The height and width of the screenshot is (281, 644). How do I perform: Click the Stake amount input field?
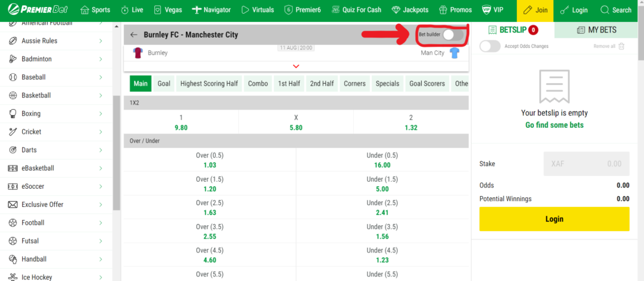coord(586,164)
